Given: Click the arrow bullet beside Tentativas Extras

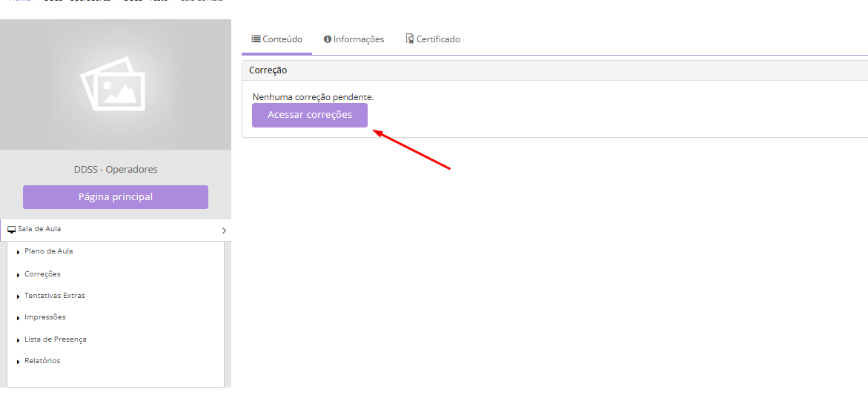Looking at the screenshot, I should 18,296.
